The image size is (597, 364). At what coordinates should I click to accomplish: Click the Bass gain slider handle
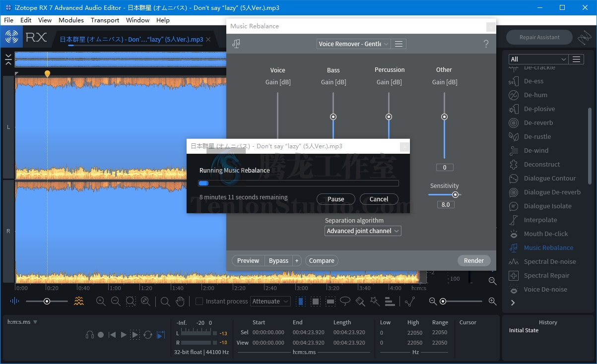click(333, 117)
